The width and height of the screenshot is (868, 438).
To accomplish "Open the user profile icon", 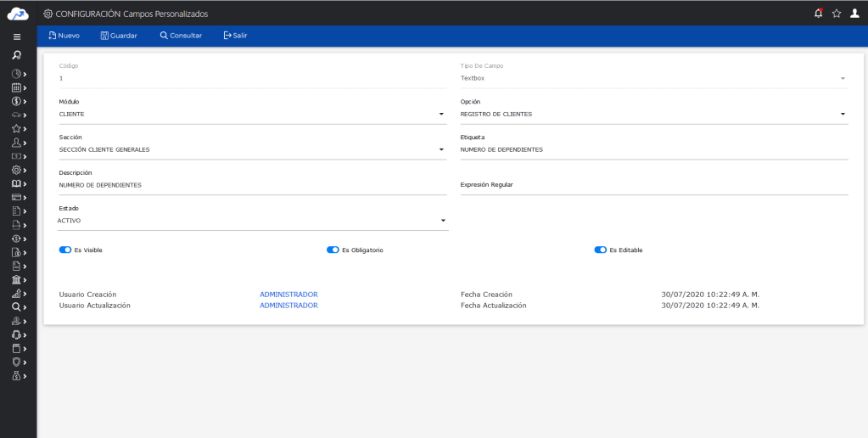I will tap(854, 14).
